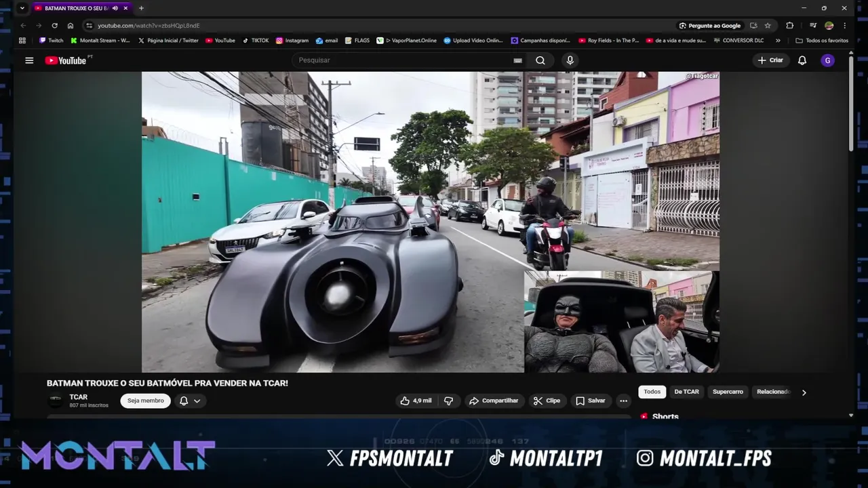Screen dimensions: 868x488
Task: Click the Shorts section heading
Action: pyautogui.click(x=665, y=416)
